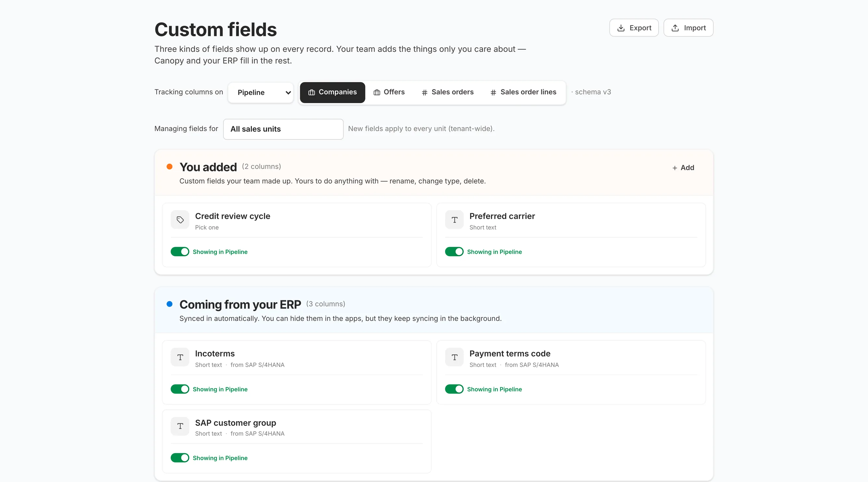868x482 pixels.
Task: Click the text type icon on Incoterms
Action: pos(180,357)
